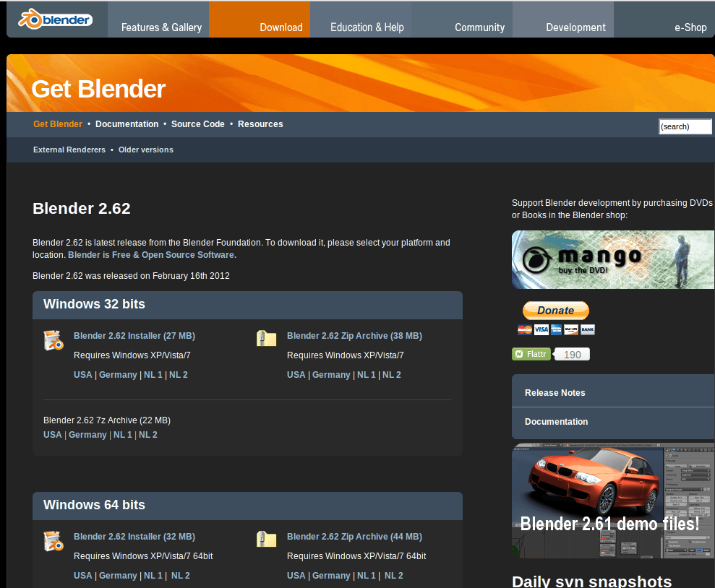Open Documentation in the submenu bar
This screenshot has width=715, height=588.
click(x=127, y=124)
